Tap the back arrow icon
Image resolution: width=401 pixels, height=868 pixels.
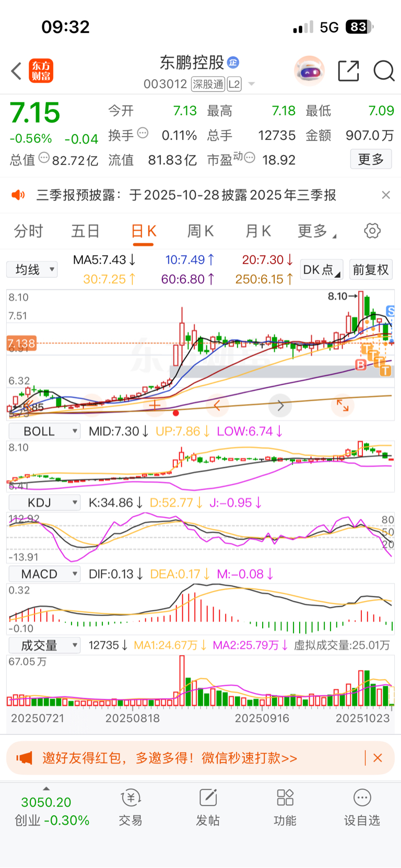click(x=16, y=71)
